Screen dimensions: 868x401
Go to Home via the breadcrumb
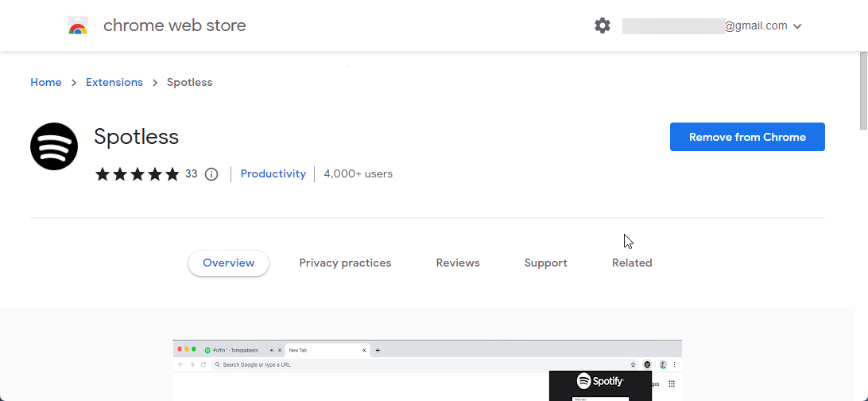46,82
